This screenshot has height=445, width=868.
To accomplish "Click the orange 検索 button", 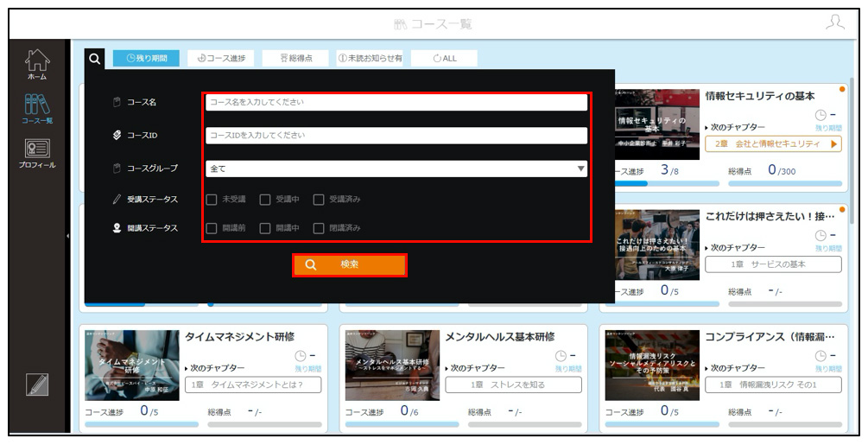I will [350, 265].
